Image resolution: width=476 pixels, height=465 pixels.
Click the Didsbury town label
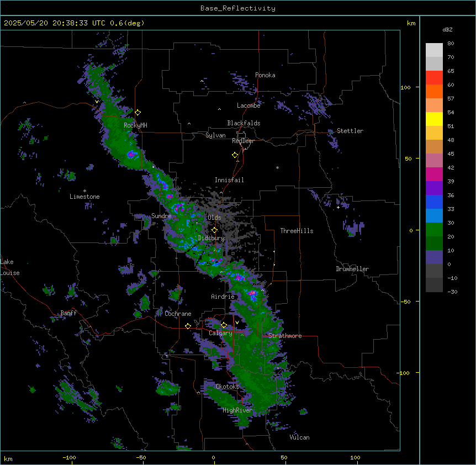tap(211, 238)
